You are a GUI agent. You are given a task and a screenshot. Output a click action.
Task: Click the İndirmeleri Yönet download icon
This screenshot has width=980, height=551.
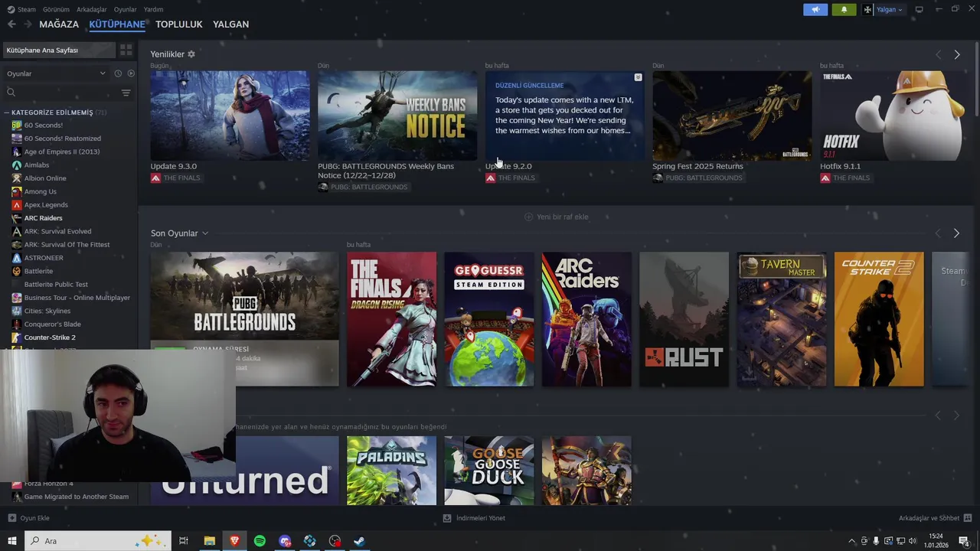click(x=447, y=518)
